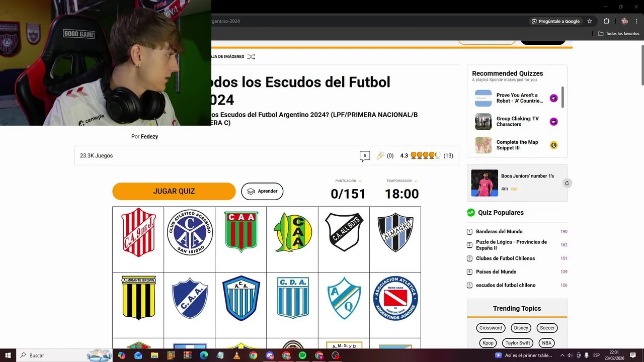Select the C.A. All Boys crest
The image size is (644, 362).
[344, 233]
